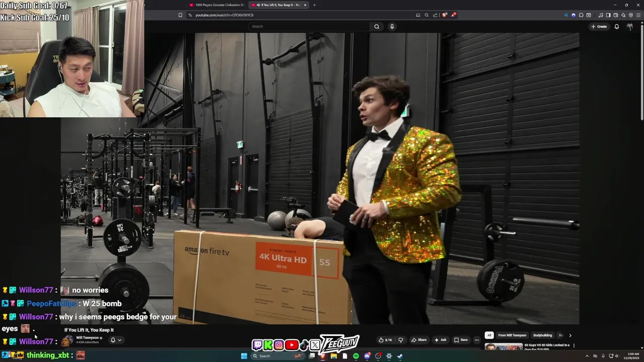644x362 pixels.
Task: Click the Will Tennyson channel avatar
Action: click(x=67, y=340)
